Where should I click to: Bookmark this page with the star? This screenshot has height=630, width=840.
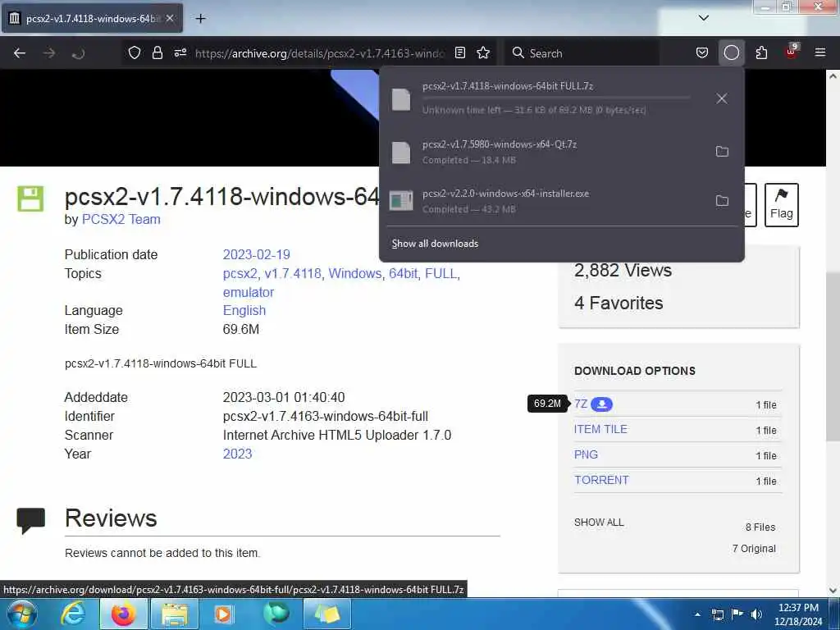coord(483,52)
